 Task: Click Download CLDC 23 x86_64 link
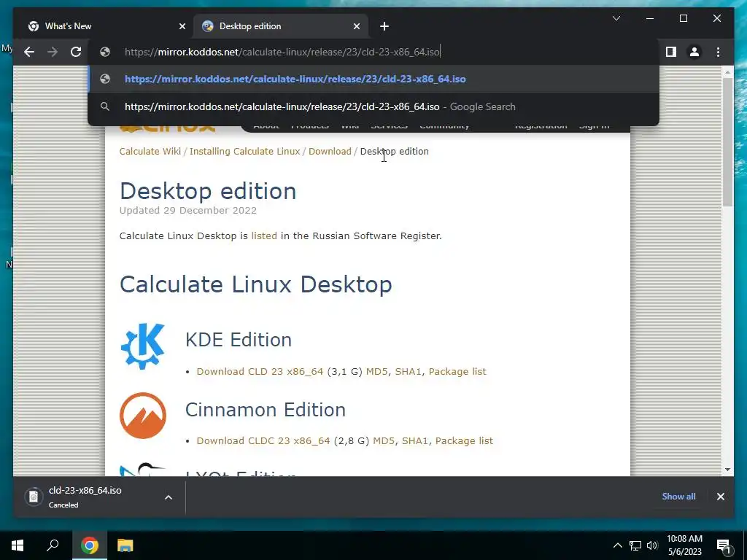click(x=263, y=441)
